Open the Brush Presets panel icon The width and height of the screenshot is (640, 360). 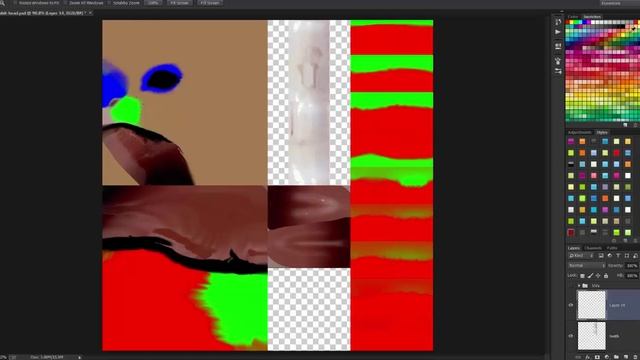558,71
